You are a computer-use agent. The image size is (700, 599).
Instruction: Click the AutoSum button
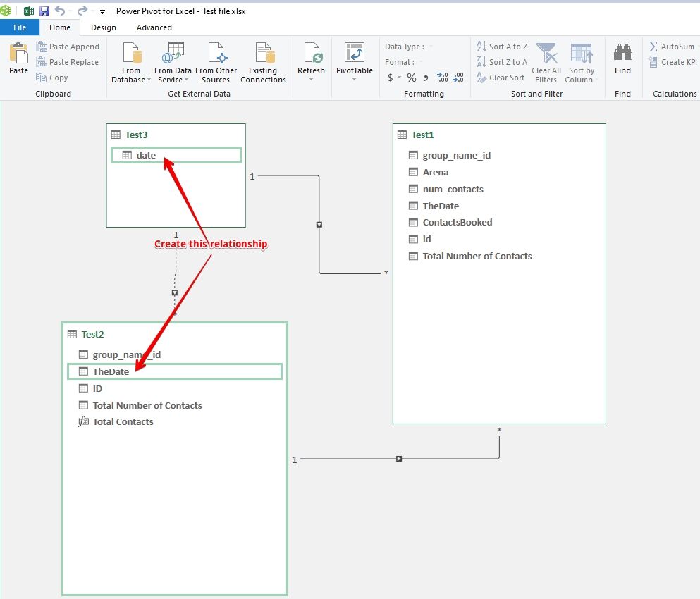click(672, 47)
